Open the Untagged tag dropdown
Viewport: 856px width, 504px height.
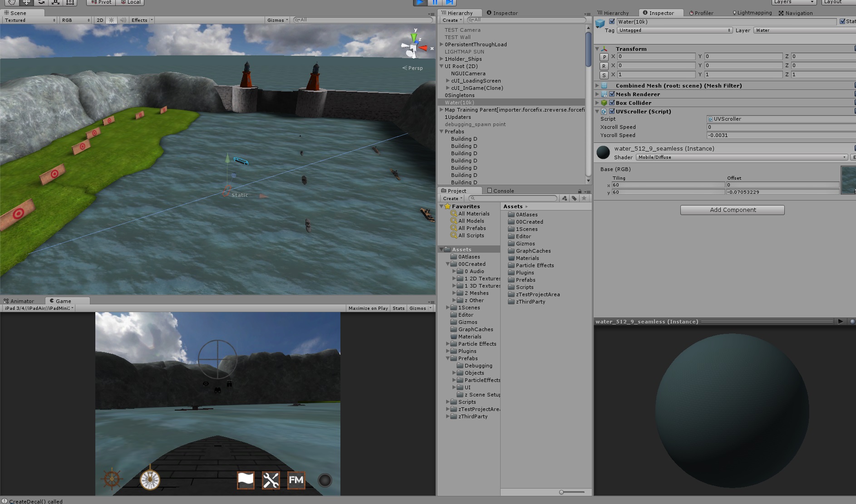pyautogui.click(x=674, y=30)
